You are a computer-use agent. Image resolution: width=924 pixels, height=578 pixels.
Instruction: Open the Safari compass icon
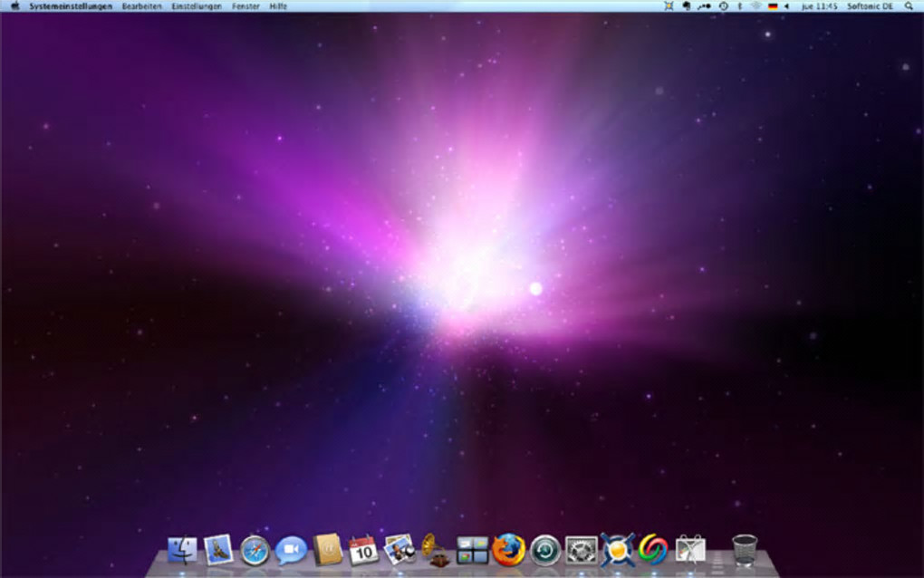[x=255, y=552]
